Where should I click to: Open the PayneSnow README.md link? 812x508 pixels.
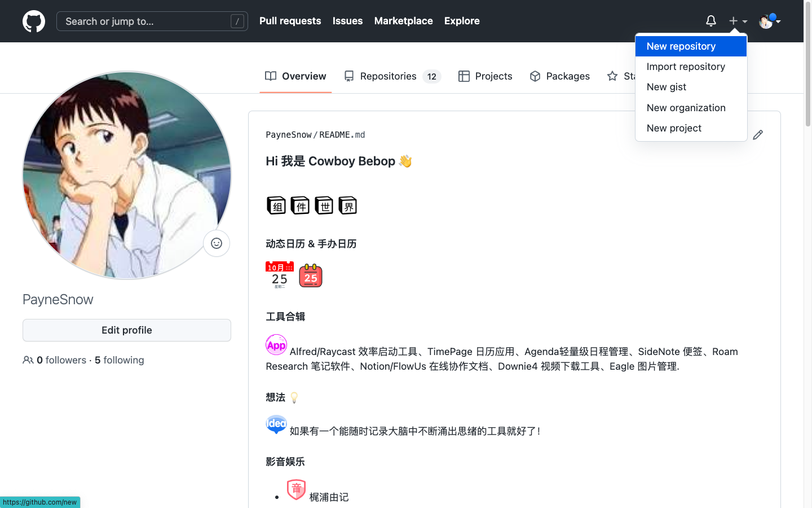click(x=315, y=134)
